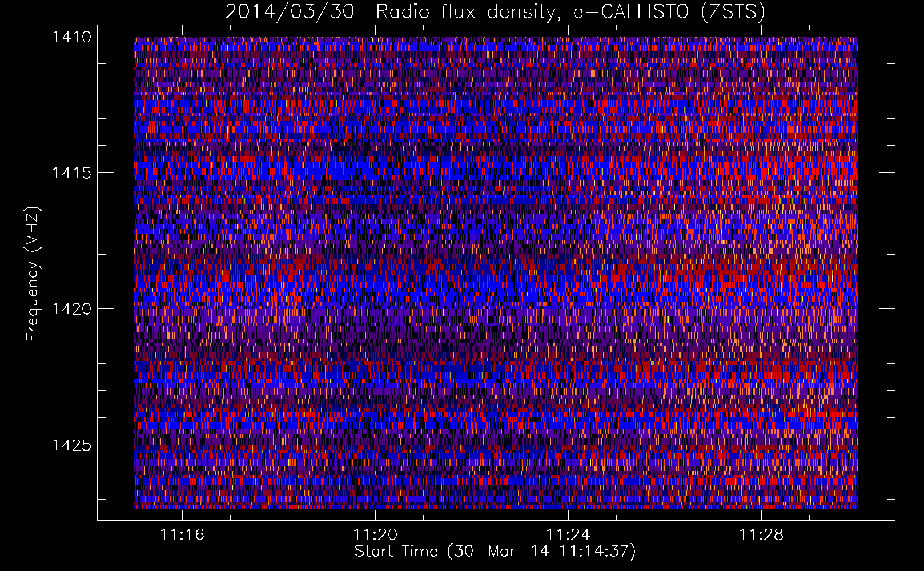This screenshot has width=924, height=571.
Task: Select the 1425 frequency axis label
Action: pos(71,445)
